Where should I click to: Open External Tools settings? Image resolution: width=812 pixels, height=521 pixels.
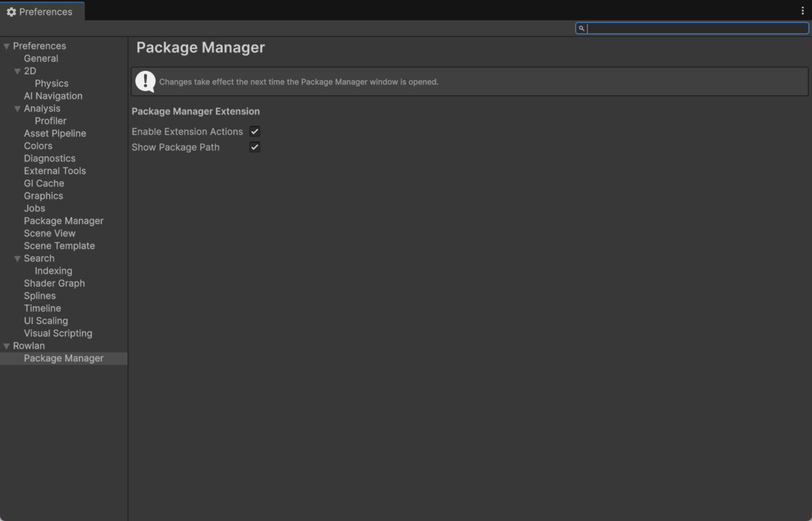tap(54, 171)
